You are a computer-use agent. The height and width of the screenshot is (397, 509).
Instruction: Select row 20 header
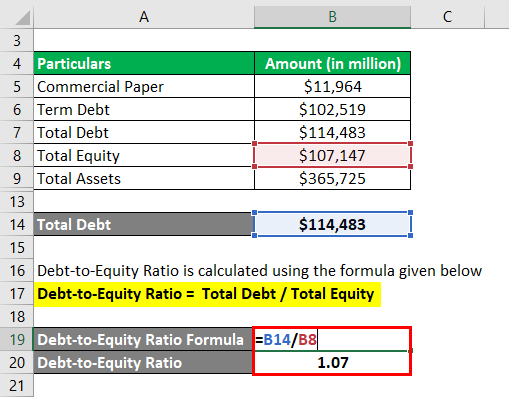tap(17, 363)
